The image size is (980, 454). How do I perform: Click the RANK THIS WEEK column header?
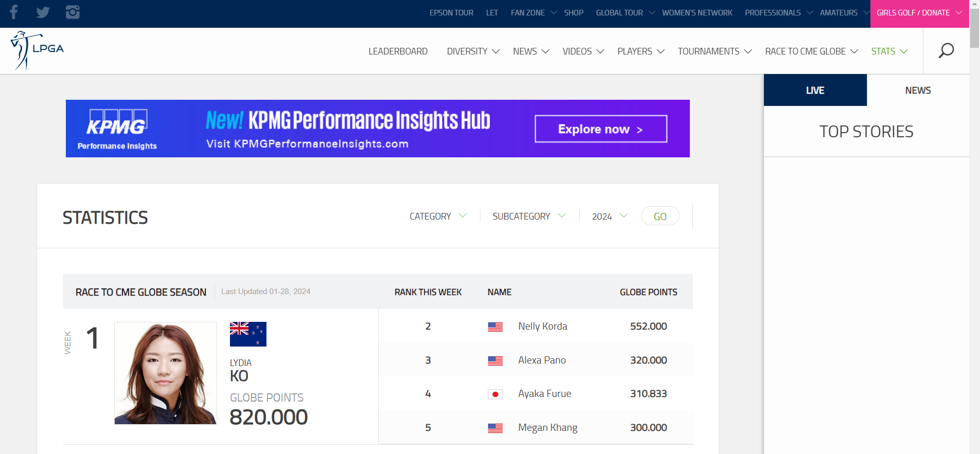(x=428, y=292)
